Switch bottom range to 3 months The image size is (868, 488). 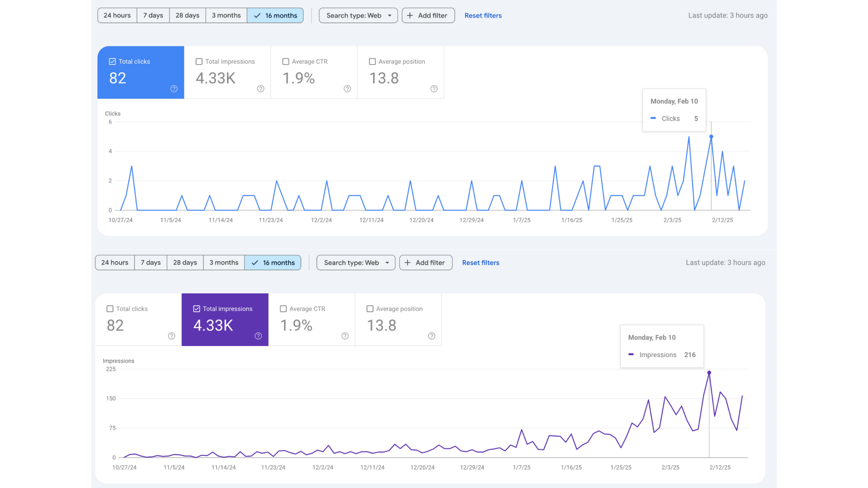(x=224, y=263)
